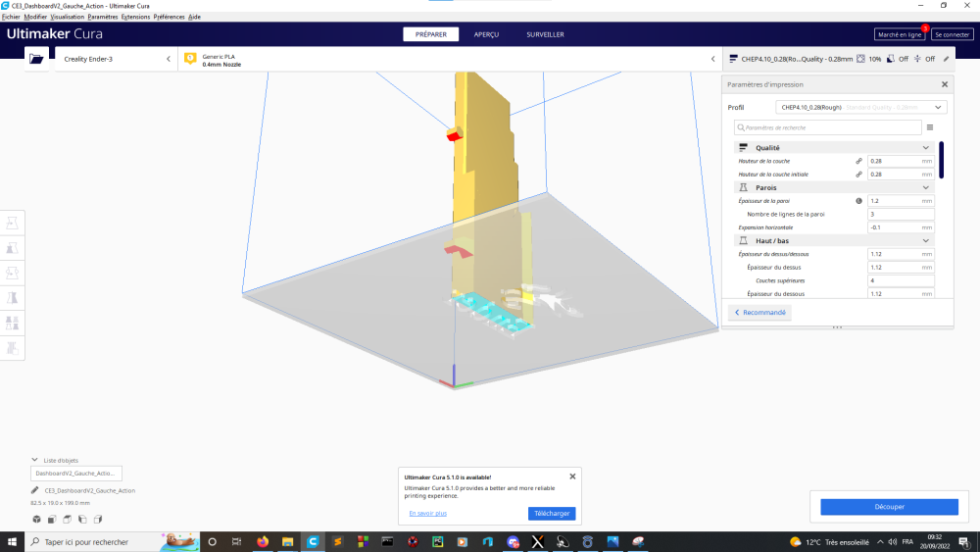Open the En savoir plus link

428,513
